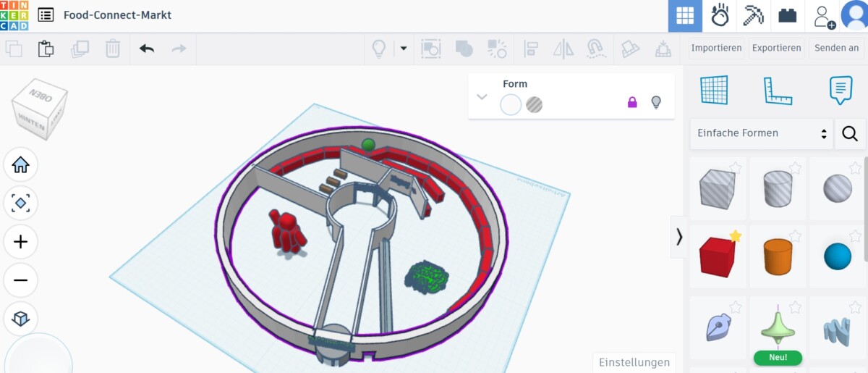This screenshot has height=373, width=868.
Task: Click the Paste tool
Action: [x=46, y=49]
